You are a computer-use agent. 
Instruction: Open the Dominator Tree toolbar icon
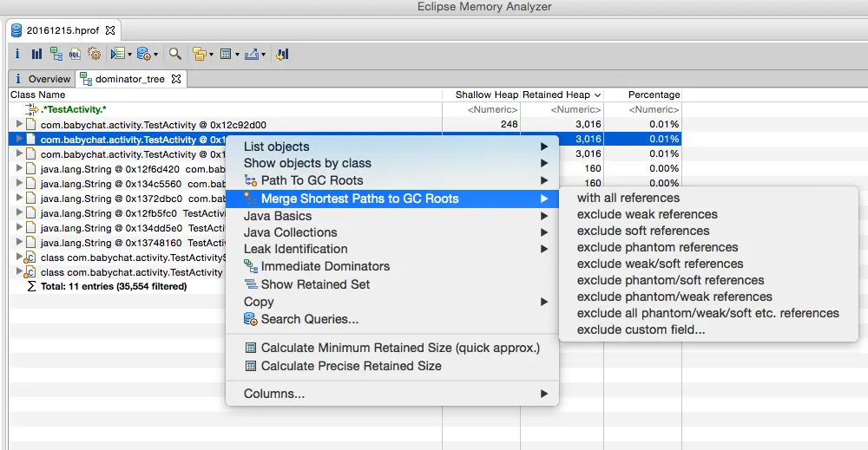(x=56, y=54)
